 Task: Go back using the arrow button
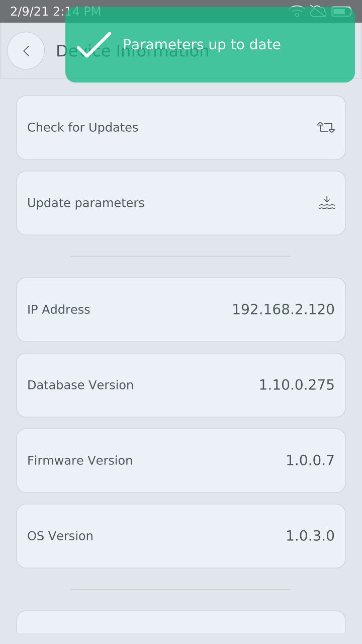click(26, 51)
